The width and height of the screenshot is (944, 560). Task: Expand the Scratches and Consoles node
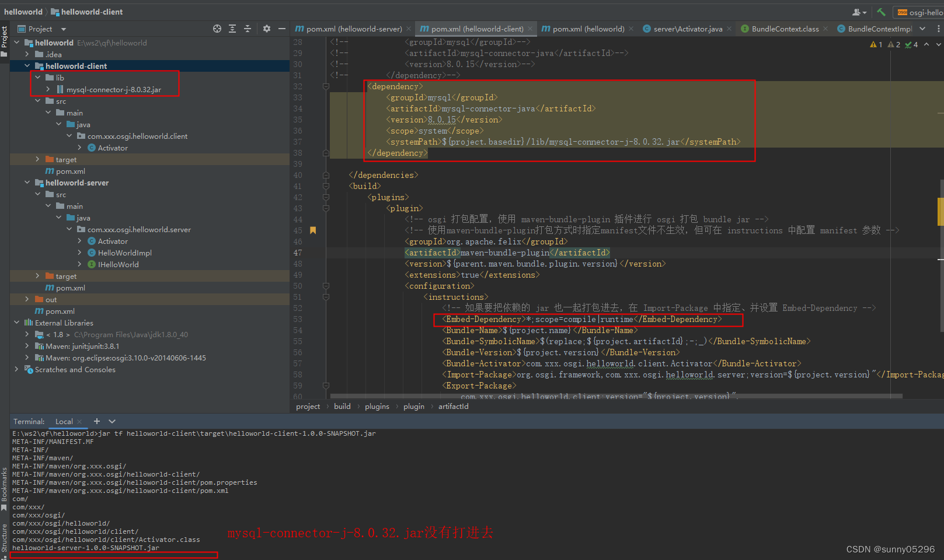[x=16, y=369]
